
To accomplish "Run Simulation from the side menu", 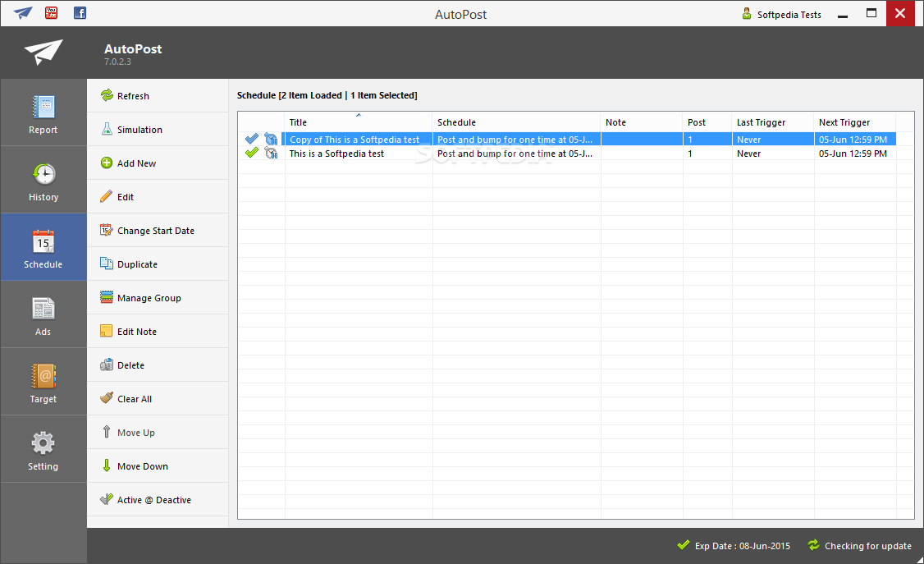I will pos(158,129).
